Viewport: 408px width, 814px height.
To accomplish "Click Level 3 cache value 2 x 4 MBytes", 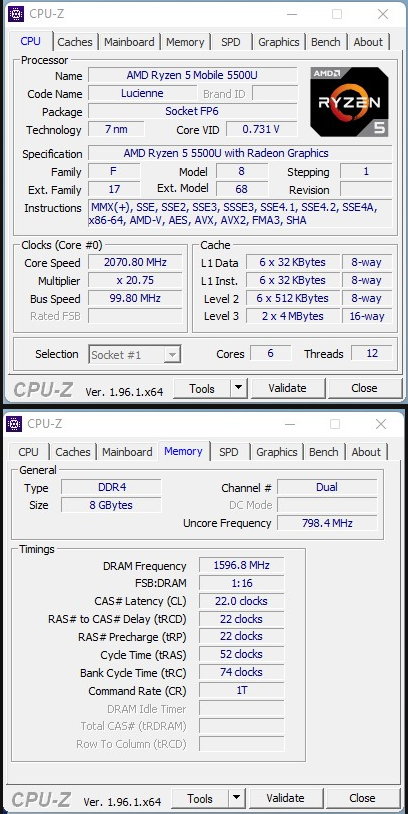I will [293, 316].
